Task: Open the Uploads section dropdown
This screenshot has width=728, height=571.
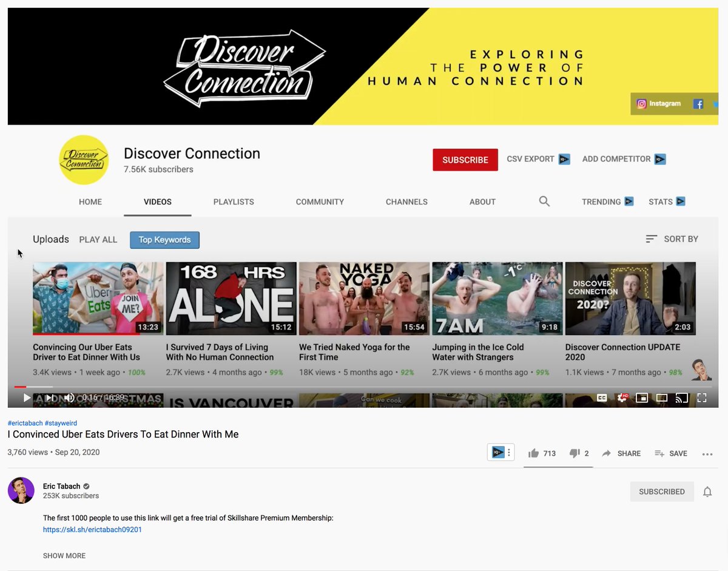Action: point(51,239)
